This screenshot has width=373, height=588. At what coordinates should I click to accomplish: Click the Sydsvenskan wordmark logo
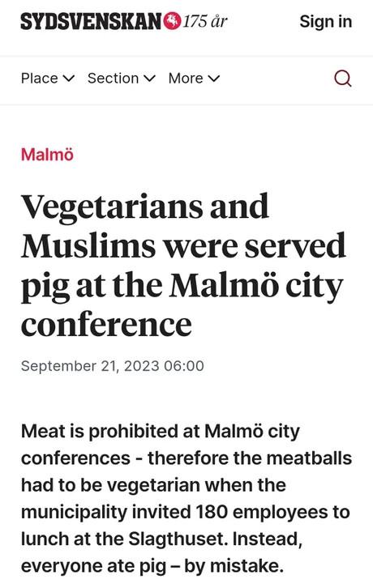92,21
